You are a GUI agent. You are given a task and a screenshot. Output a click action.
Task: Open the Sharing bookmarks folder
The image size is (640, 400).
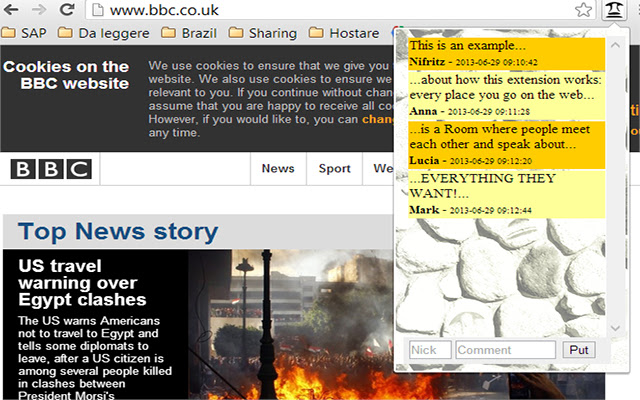[262, 33]
